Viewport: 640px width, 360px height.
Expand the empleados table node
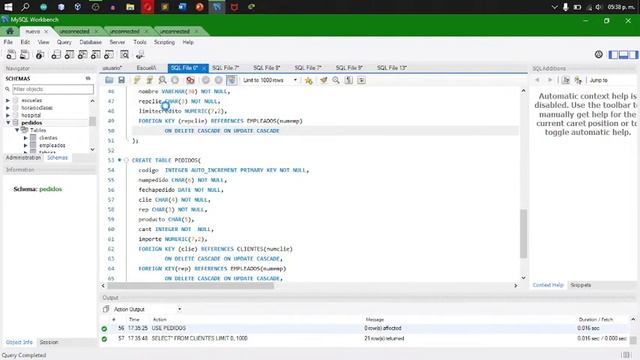(25, 145)
